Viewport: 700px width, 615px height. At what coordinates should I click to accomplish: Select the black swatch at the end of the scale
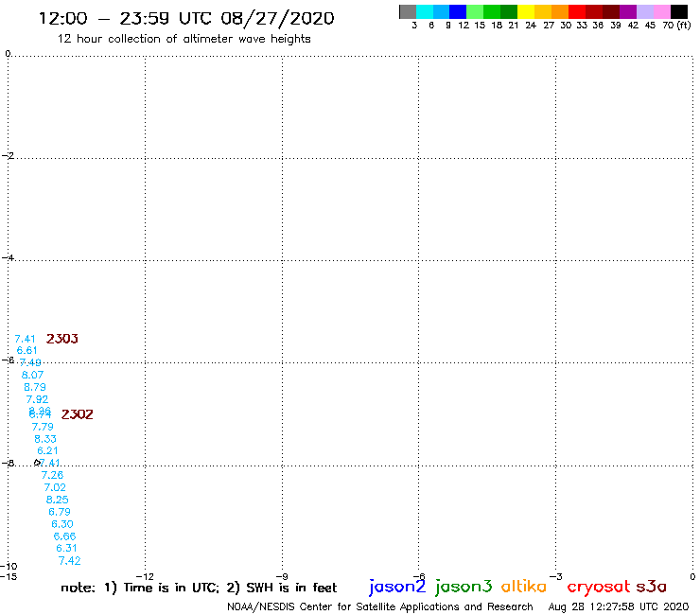(679, 11)
